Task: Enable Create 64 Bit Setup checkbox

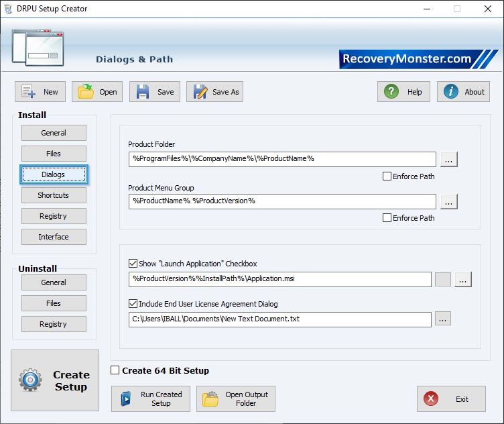Action: 115,370
